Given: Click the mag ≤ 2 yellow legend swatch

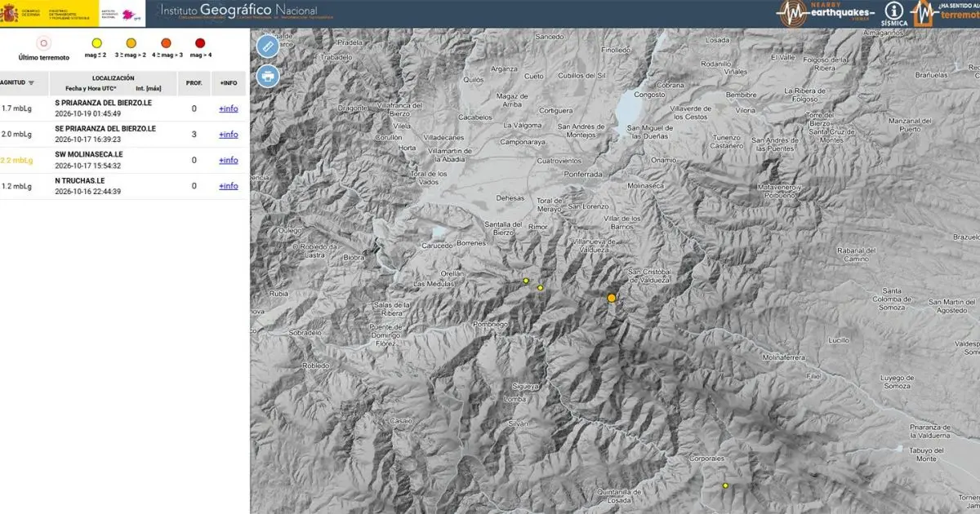Looking at the screenshot, I should pos(96,43).
